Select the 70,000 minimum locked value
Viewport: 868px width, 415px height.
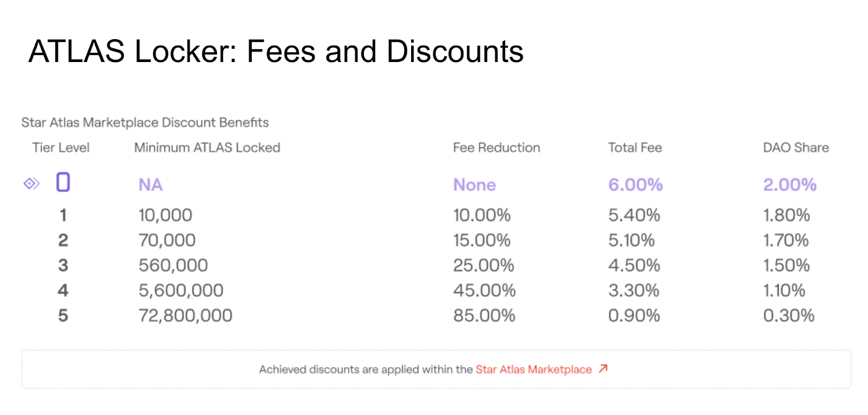pos(167,240)
